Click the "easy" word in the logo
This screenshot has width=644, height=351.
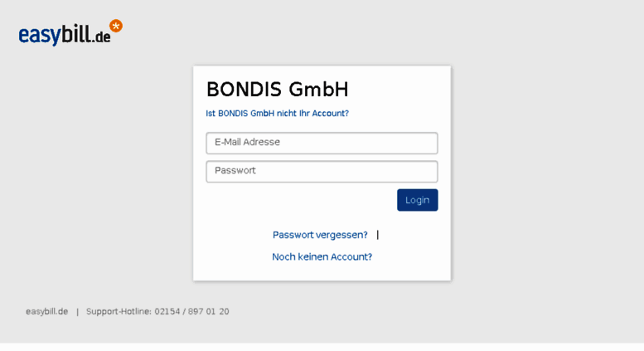pos(40,36)
